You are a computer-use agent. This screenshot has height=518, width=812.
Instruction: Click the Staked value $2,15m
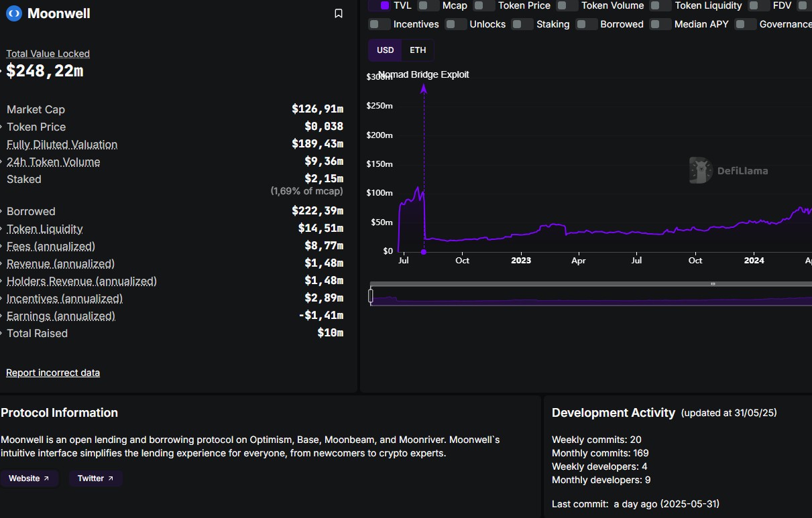(324, 179)
